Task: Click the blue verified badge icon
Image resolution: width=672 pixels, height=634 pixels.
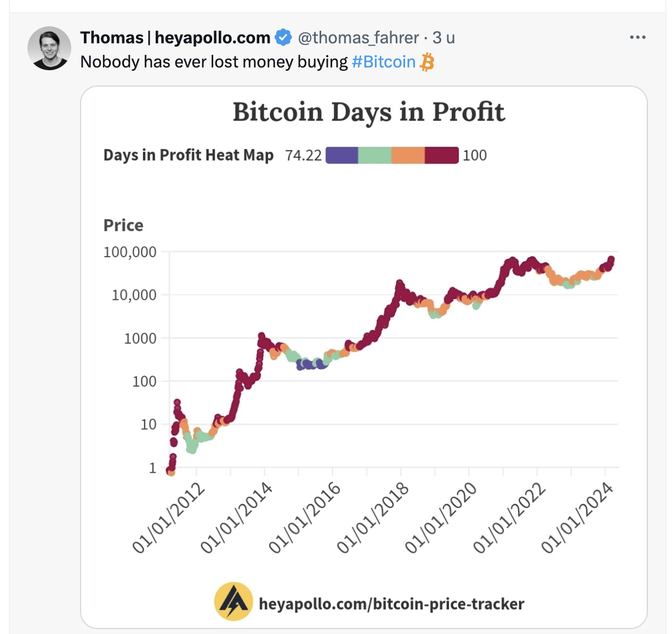Action: 283,37
